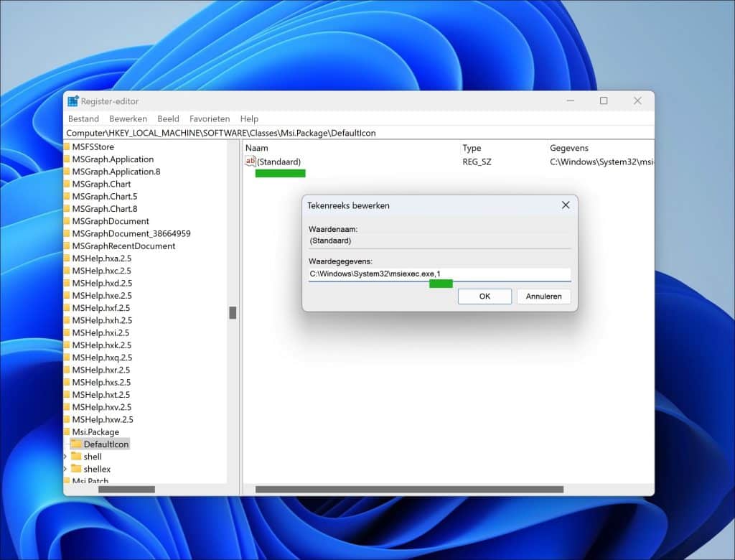Screen dimensions: 735x560
Task: Select the MSHelp.hxc.2.5 key
Action: (x=102, y=271)
